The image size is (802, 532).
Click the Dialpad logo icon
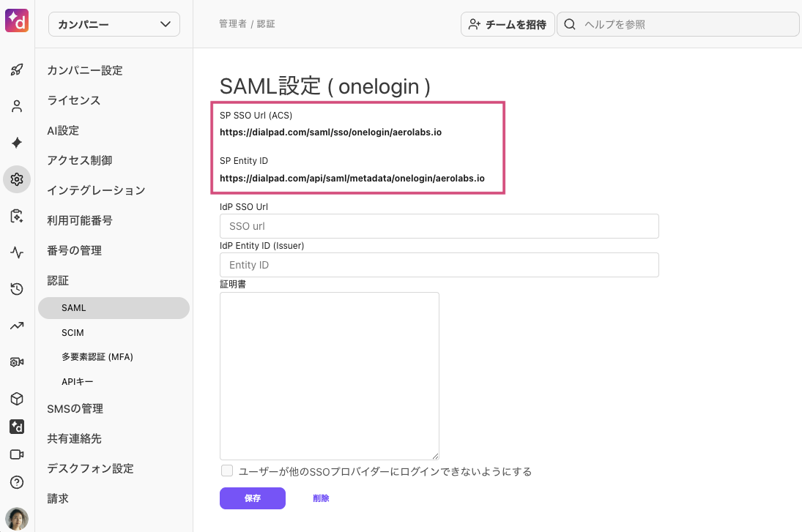tap(17, 20)
